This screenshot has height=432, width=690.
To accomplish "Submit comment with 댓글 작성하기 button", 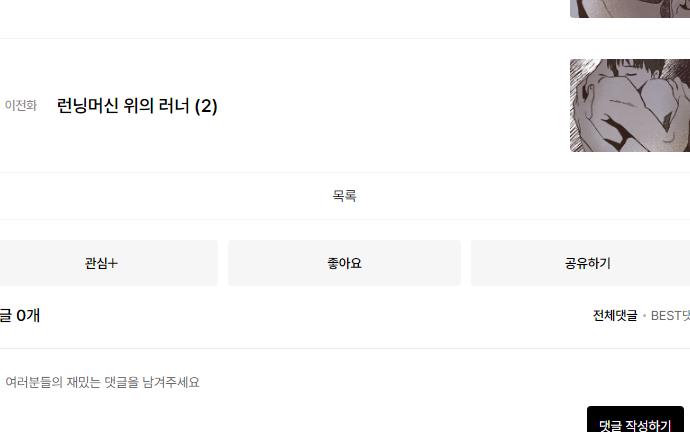I will (635, 419).
